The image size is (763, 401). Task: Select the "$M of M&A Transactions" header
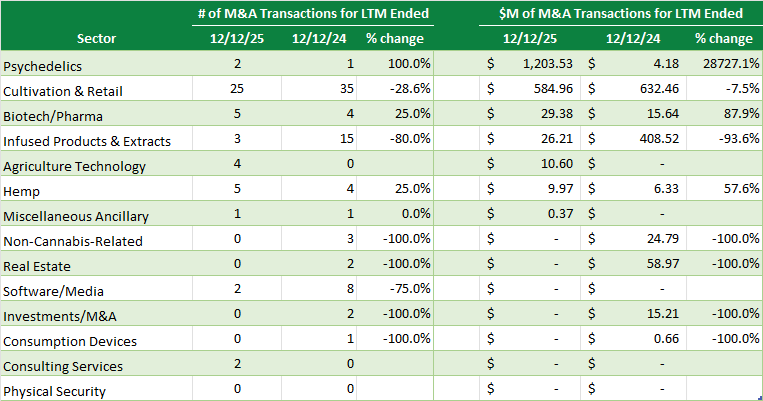[x=621, y=13]
